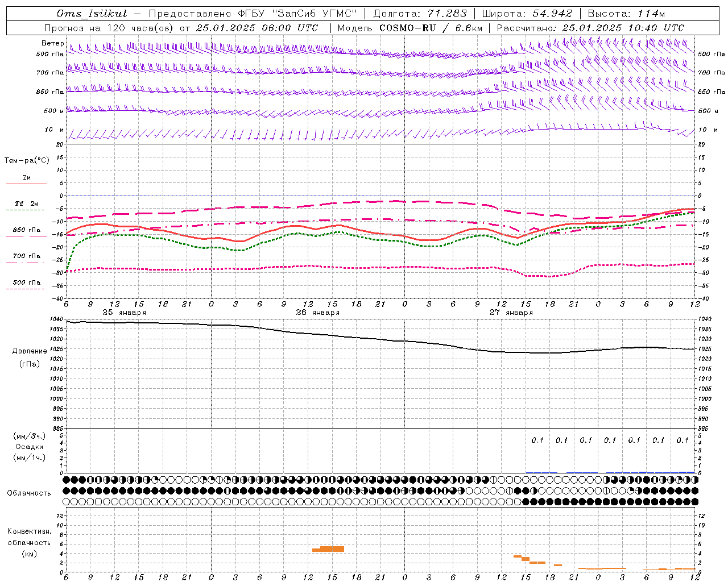Click the orange convective cloud bar on 26 января

(329, 549)
